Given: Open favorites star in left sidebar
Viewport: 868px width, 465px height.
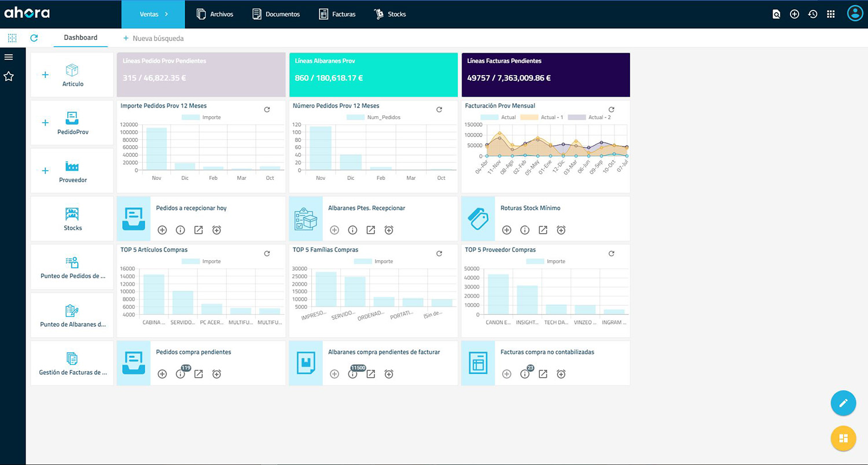Looking at the screenshot, I should (x=9, y=76).
